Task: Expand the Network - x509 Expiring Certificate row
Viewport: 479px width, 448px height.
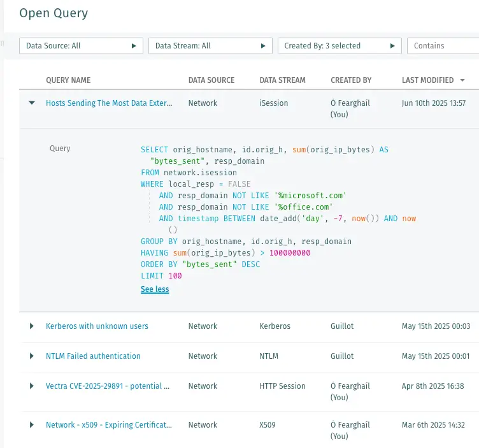Action: point(32,425)
